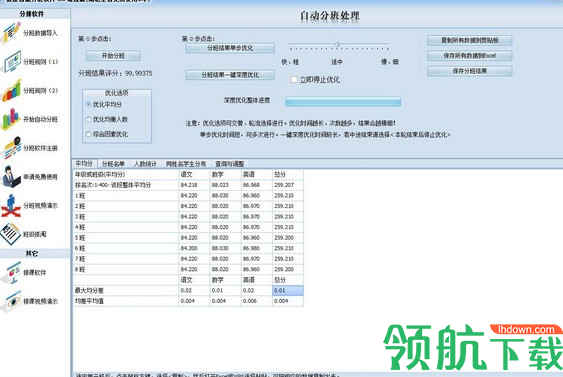Select the 优化均衡人数 radio option

coord(88,119)
